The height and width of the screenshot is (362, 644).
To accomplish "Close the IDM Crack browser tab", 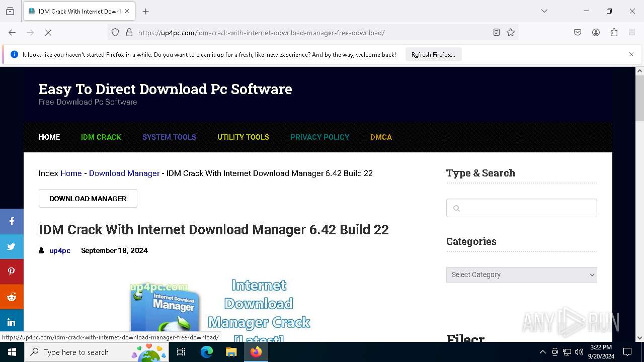I will tap(127, 11).
